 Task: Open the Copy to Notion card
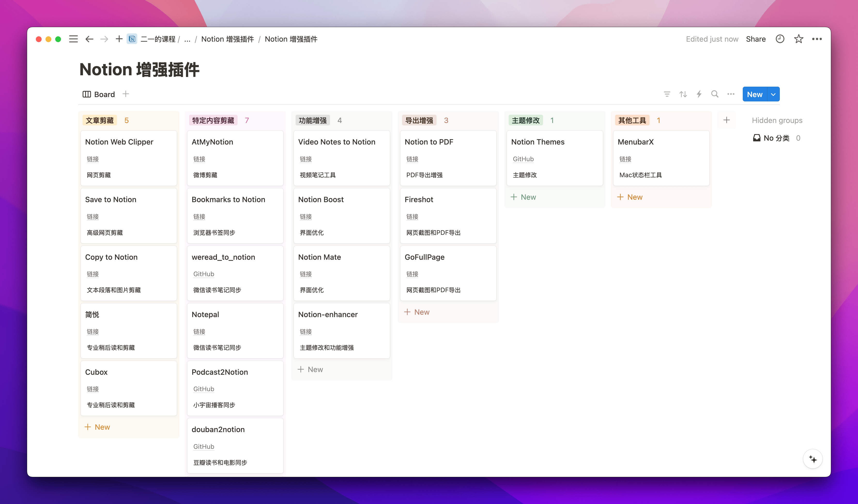[129, 273]
